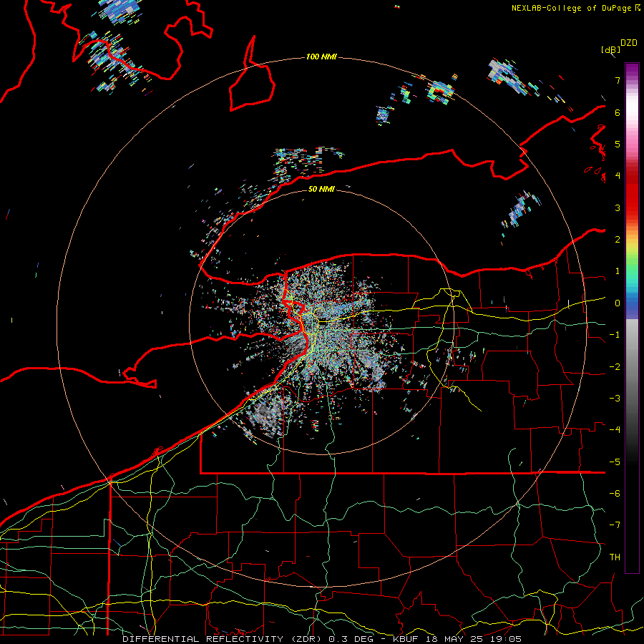Image resolution: width=644 pixels, height=644 pixels.
Task: Click the 7 tick on the color scale
Action: coord(618,80)
